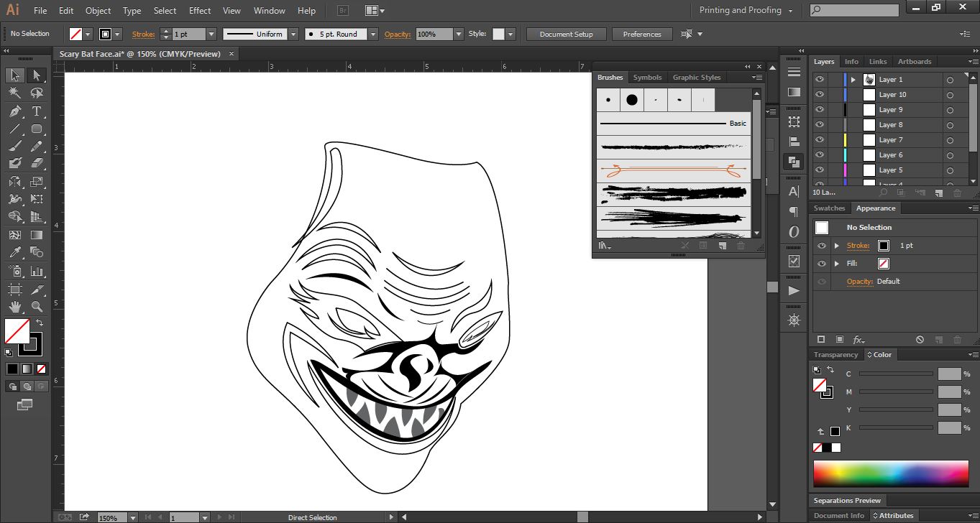
Task: Toggle Stroke attribute visibility in Appearance panel
Action: [822, 246]
